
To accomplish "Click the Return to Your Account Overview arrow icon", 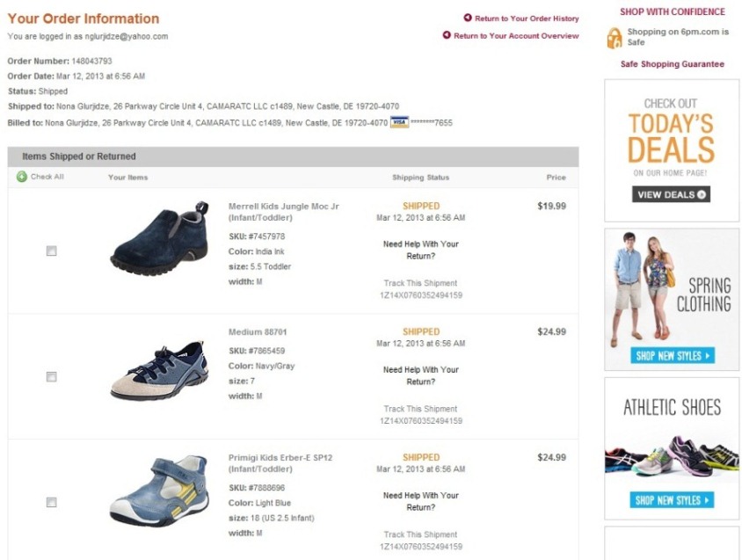I will pos(447,36).
